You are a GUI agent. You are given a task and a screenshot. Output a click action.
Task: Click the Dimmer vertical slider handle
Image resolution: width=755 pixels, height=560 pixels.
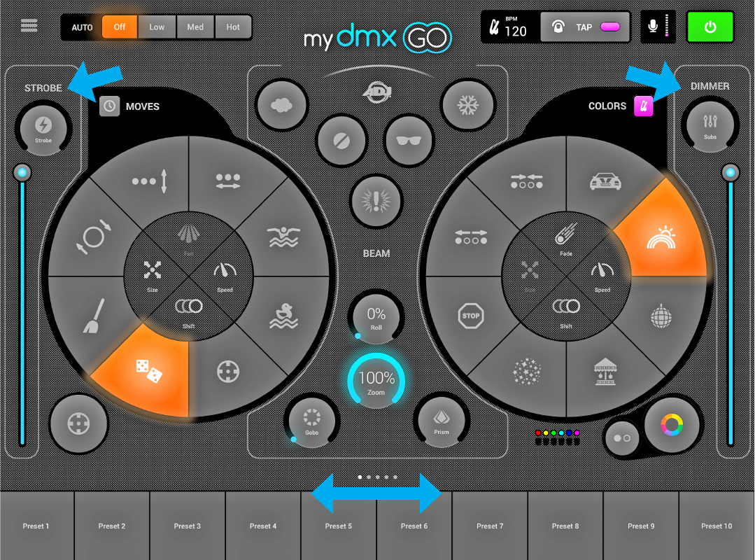(730, 172)
